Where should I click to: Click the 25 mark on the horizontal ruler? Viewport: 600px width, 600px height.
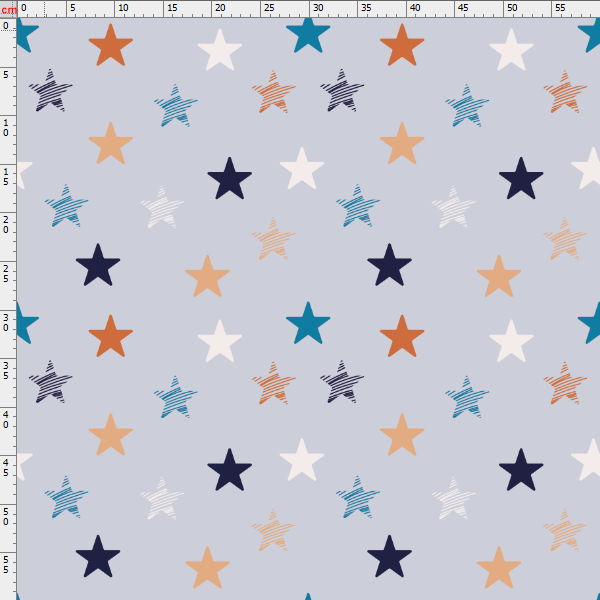269,8
